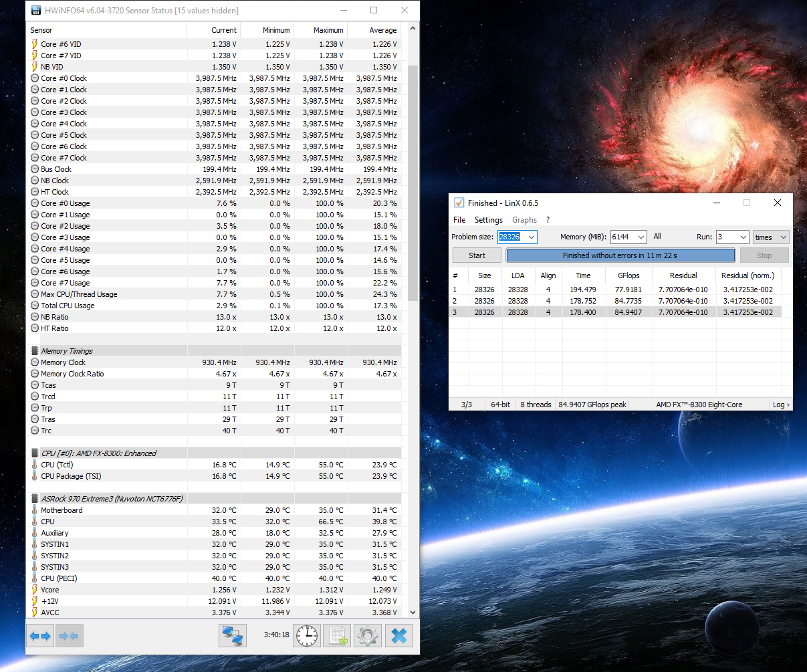Click the HWiNFO64 title bar app icon
The image size is (807, 672).
point(36,10)
